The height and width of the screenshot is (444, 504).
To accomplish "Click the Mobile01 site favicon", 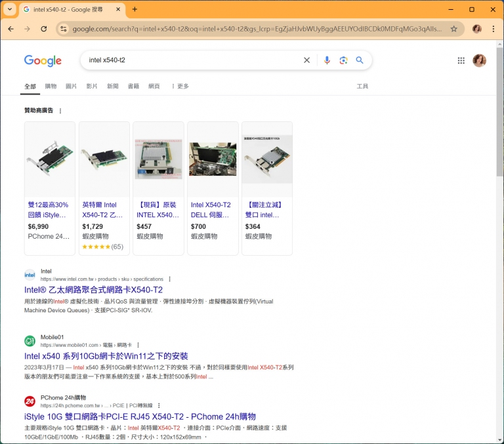I will 30,341.
